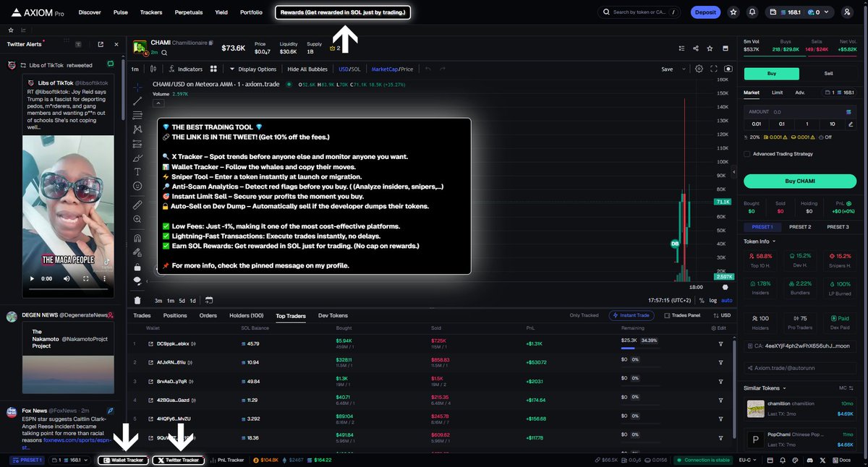Select the crosshair cursor drawing tool
This screenshot has height=467, width=868.
(x=137, y=86)
